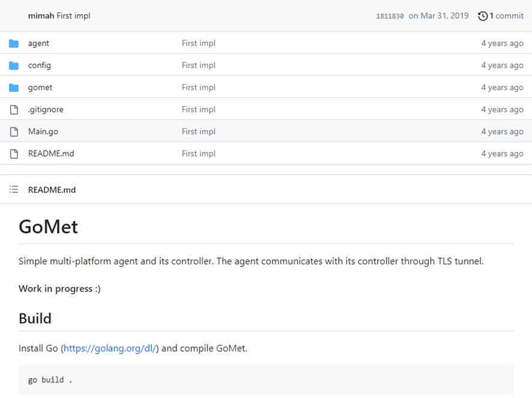Click the README.md file icon
Viewport: 532px width, 398px height.
click(14, 154)
